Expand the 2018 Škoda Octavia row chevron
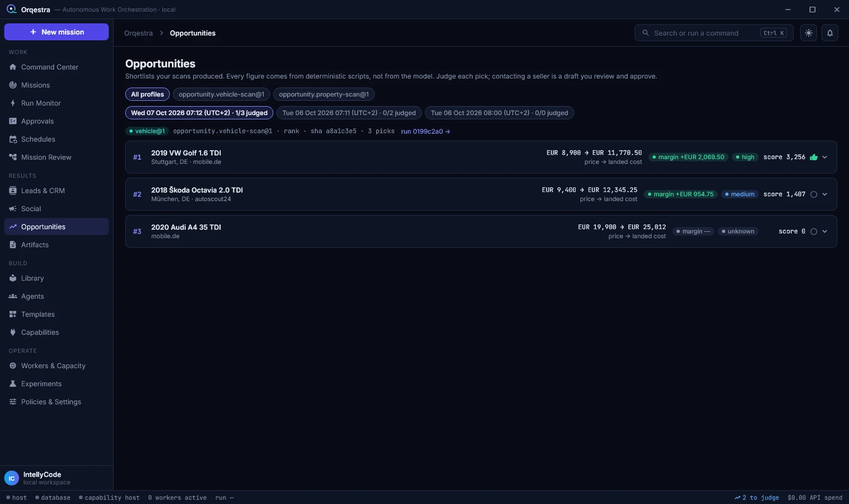The width and height of the screenshot is (849, 504). [825, 194]
